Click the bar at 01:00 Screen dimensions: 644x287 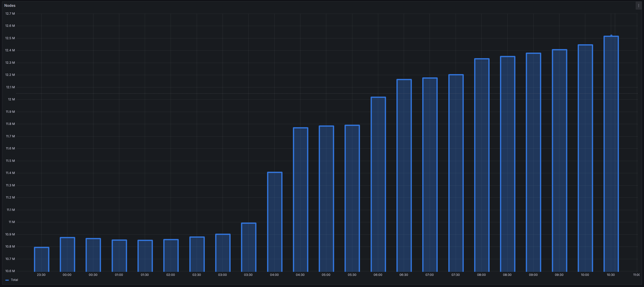click(x=119, y=256)
